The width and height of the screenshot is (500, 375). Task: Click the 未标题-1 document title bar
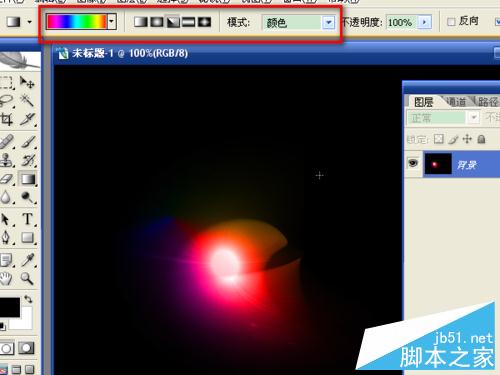277,53
